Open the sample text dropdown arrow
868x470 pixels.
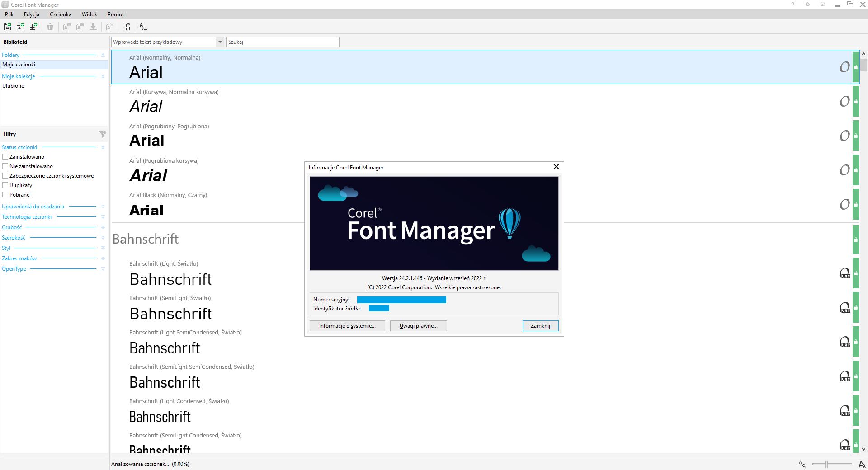click(x=220, y=42)
